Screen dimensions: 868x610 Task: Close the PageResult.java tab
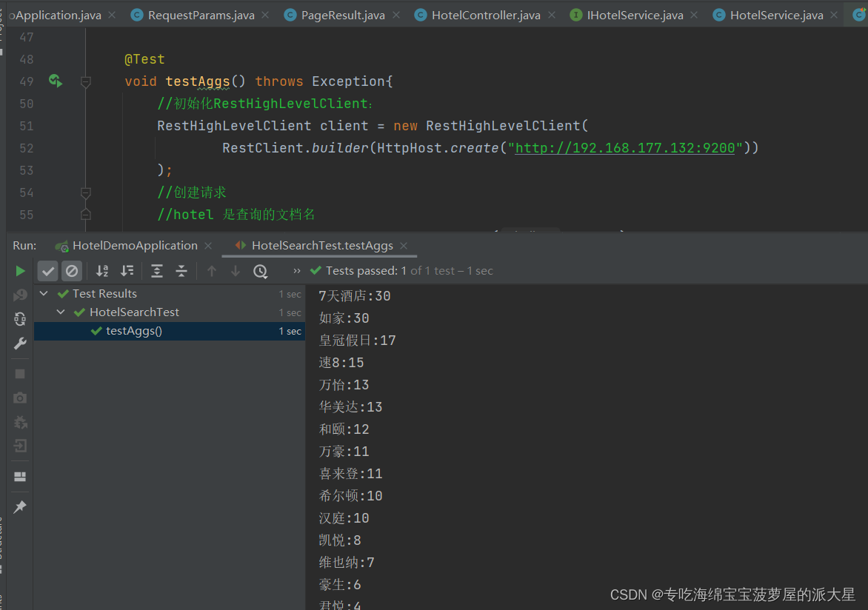point(395,16)
